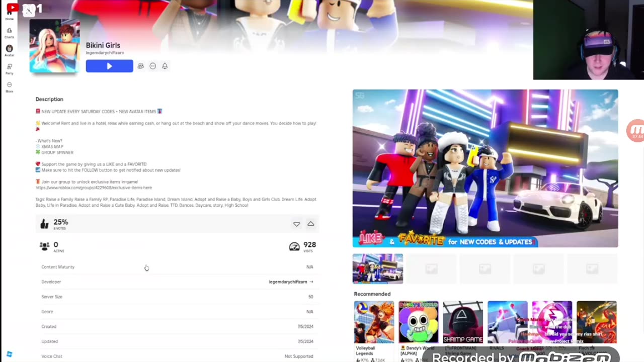Open the Party sidebar icon
The height and width of the screenshot is (362, 644).
point(9,69)
